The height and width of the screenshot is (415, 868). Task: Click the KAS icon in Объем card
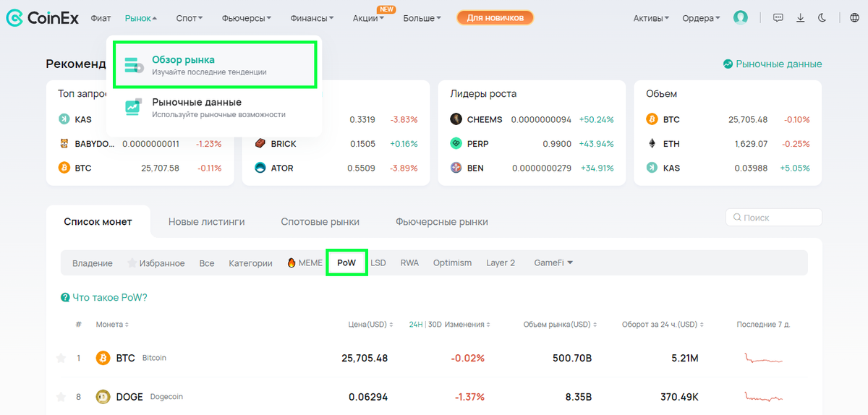coord(651,168)
